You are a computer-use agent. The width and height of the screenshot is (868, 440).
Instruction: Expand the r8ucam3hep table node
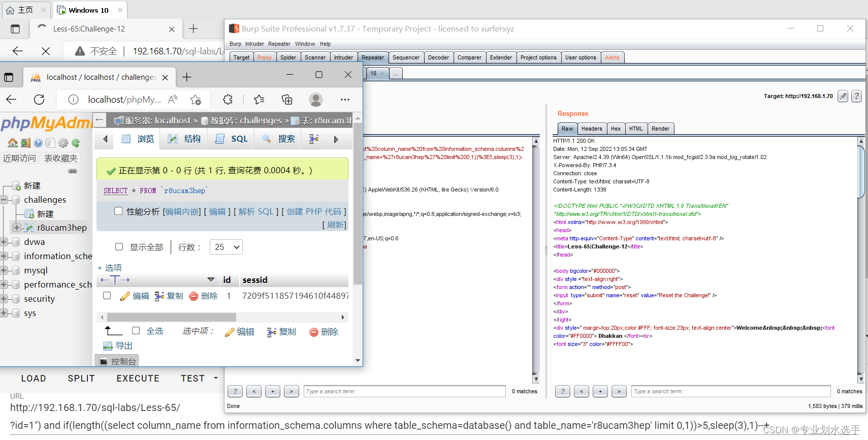coord(17,228)
